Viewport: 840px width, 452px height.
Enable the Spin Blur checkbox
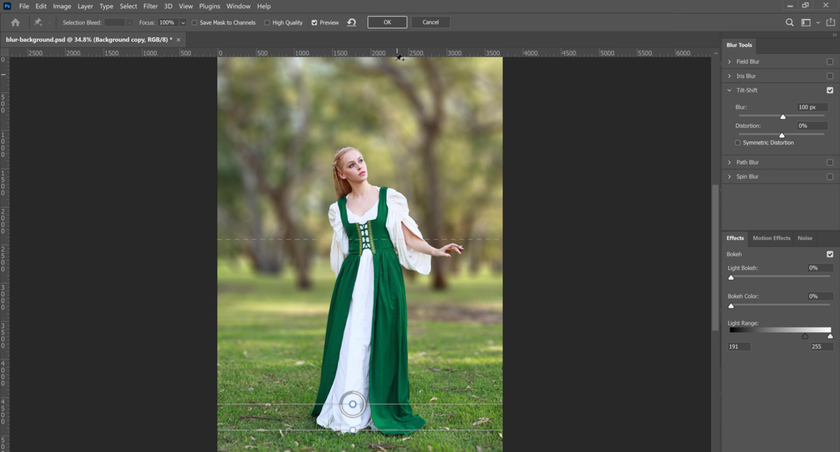pos(830,177)
